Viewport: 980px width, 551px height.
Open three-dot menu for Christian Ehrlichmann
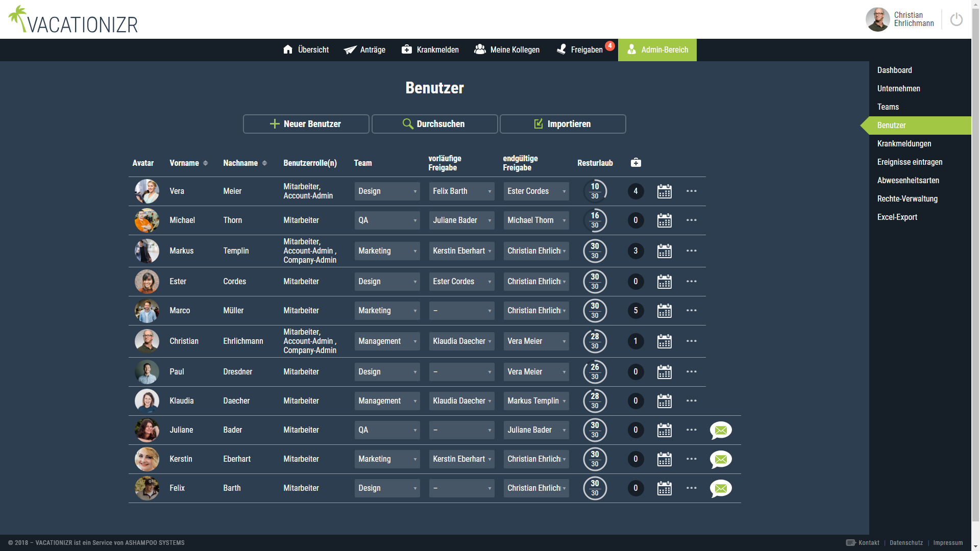691,341
